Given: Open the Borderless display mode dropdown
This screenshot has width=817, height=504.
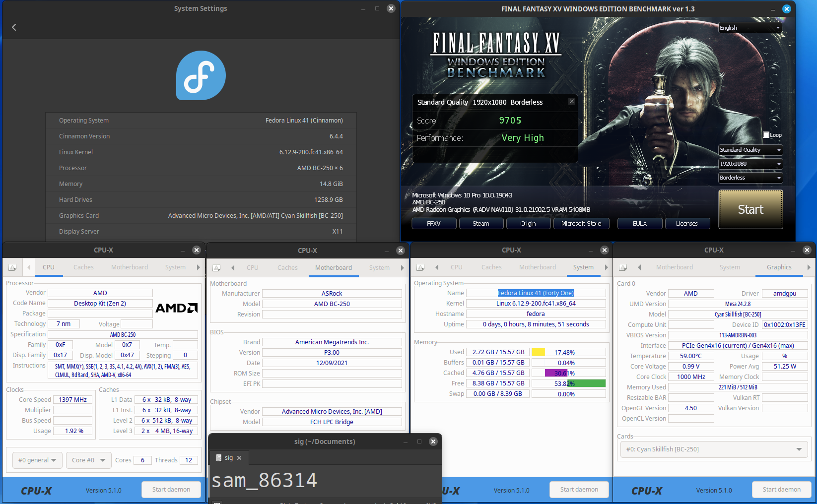Looking at the screenshot, I should coord(750,178).
